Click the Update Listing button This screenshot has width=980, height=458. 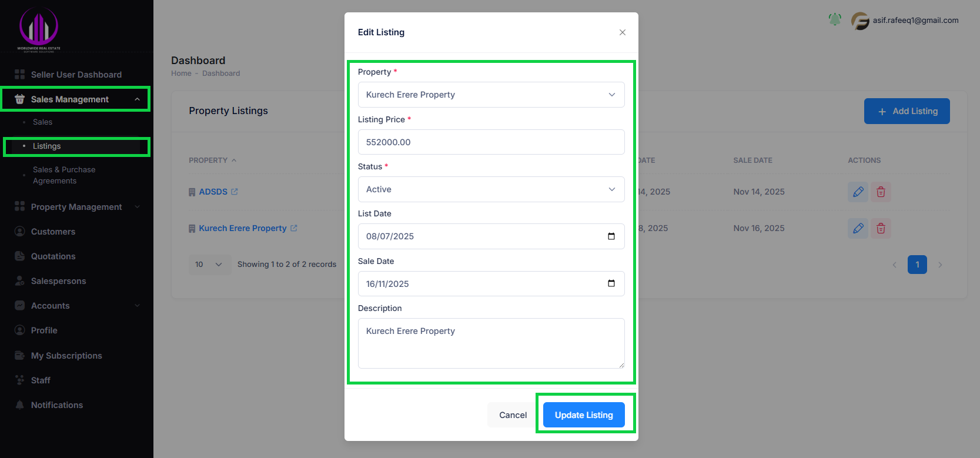[x=584, y=415]
